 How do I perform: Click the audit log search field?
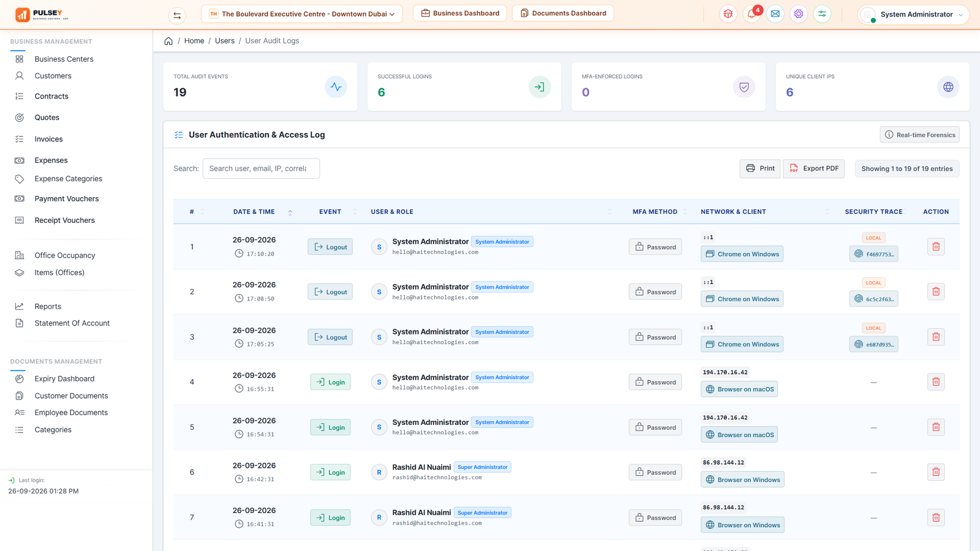click(261, 168)
